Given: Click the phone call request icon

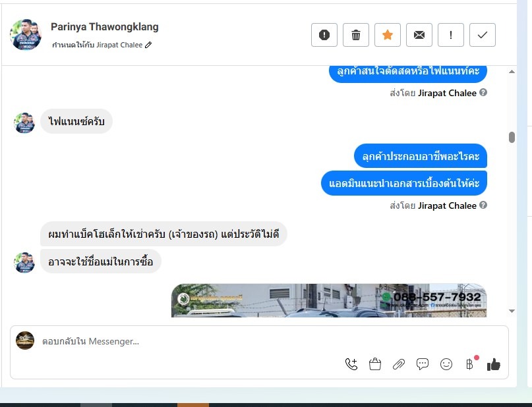Looking at the screenshot, I should pyautogui.click(x=351, y=364).
